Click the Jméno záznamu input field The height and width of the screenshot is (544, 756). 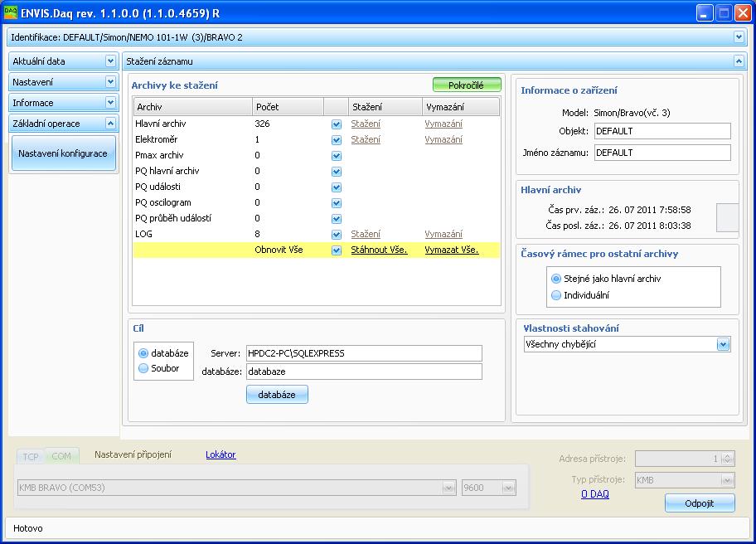(662, 153)
